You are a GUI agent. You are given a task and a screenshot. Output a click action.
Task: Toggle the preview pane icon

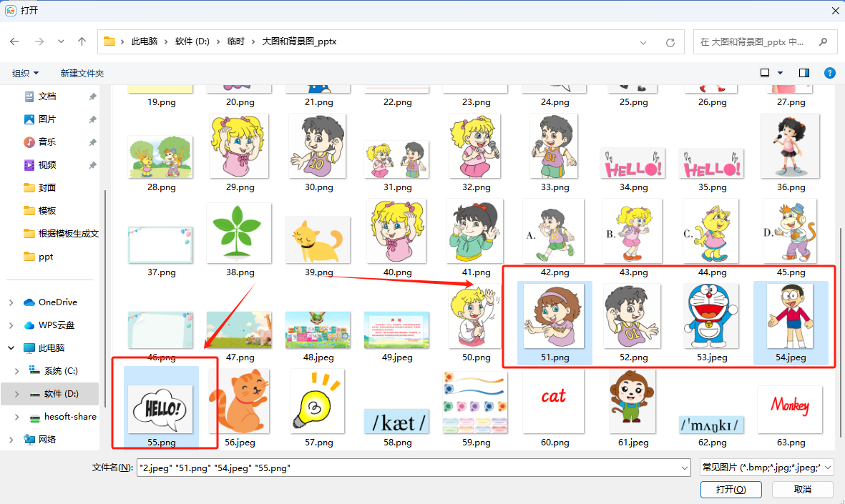click(803, 72)
